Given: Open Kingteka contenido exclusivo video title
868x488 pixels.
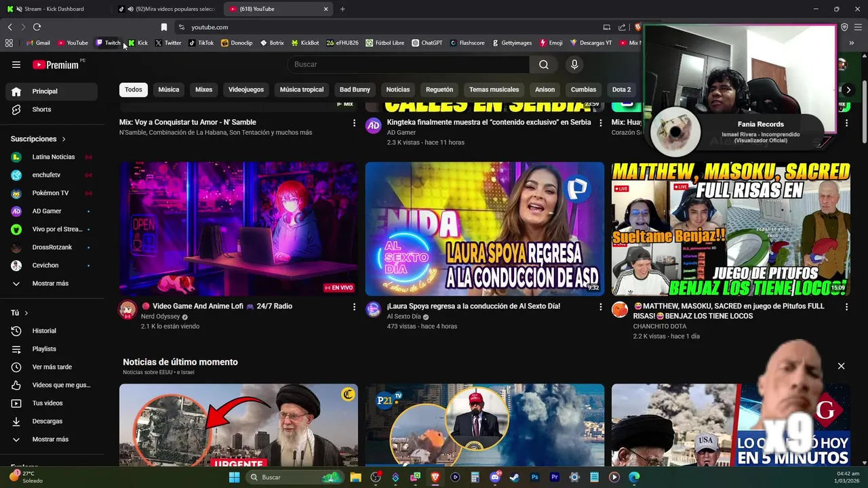Looking at the screenshot, I should pos(489,123).
